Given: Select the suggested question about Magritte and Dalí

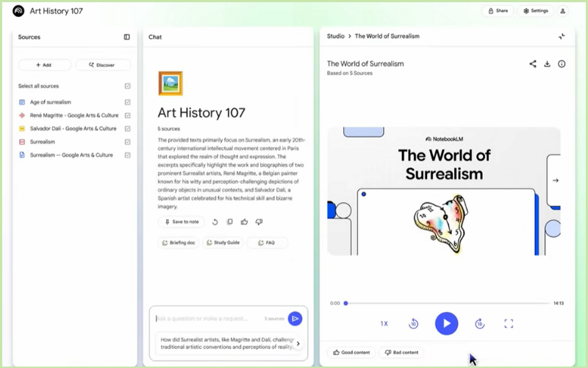Looking at the screenshot, I should [226, 343].
